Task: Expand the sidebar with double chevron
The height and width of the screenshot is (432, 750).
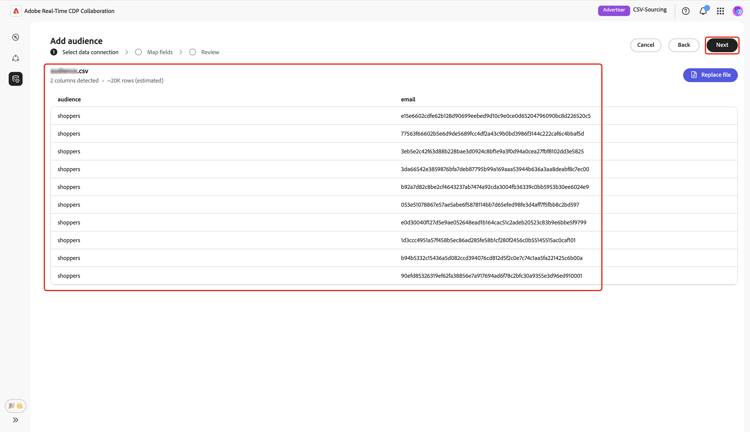Action: click(16, 420)
